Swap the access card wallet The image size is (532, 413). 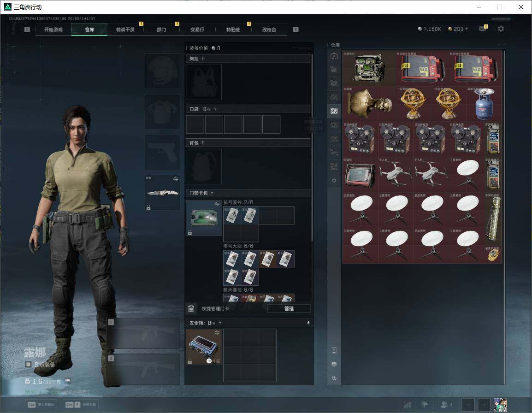[217, 204]
